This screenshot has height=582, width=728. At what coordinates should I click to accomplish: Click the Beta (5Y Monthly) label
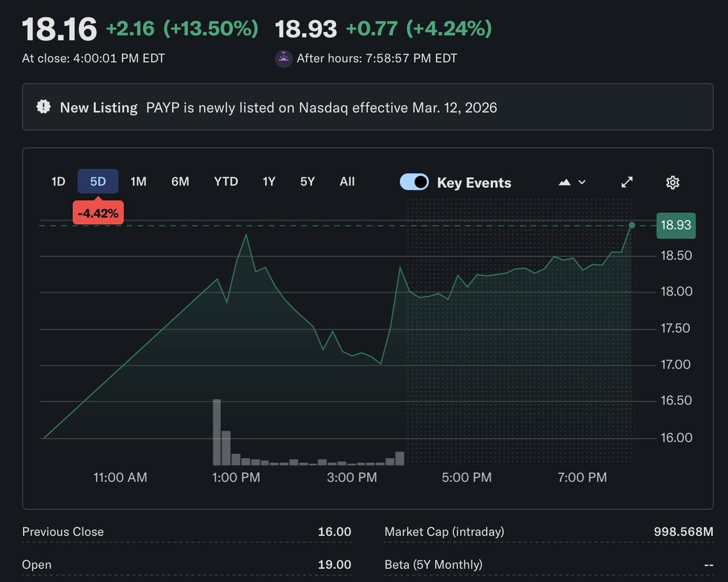[434, 564]
